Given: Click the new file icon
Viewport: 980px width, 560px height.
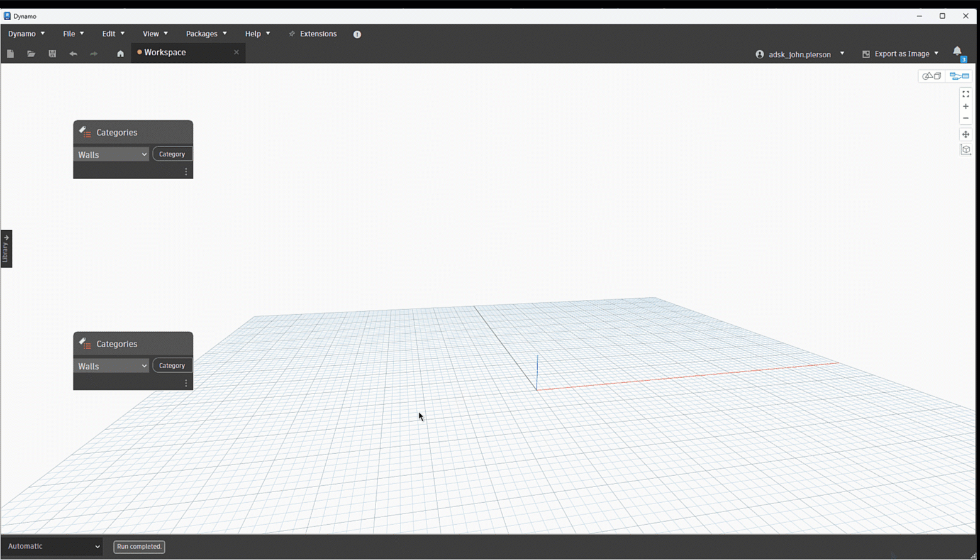Looking at the screenshot, I should click(10, 54).
